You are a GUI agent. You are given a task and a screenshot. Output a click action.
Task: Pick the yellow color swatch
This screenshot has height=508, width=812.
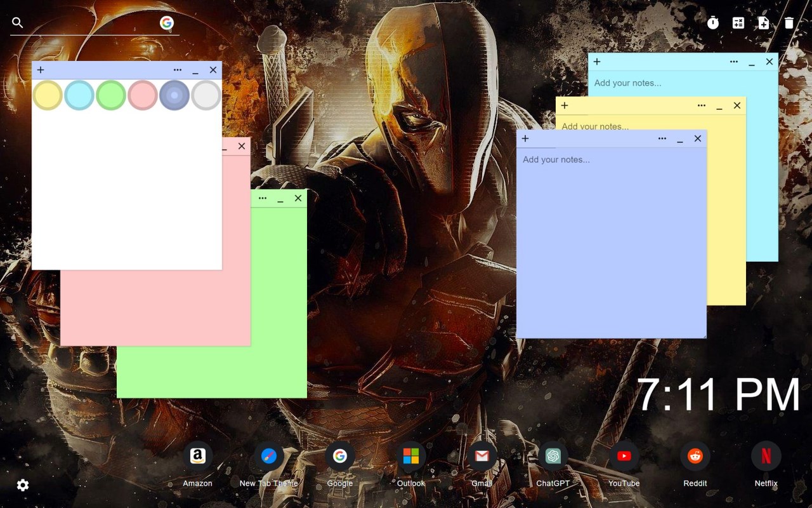coord(48,95)
